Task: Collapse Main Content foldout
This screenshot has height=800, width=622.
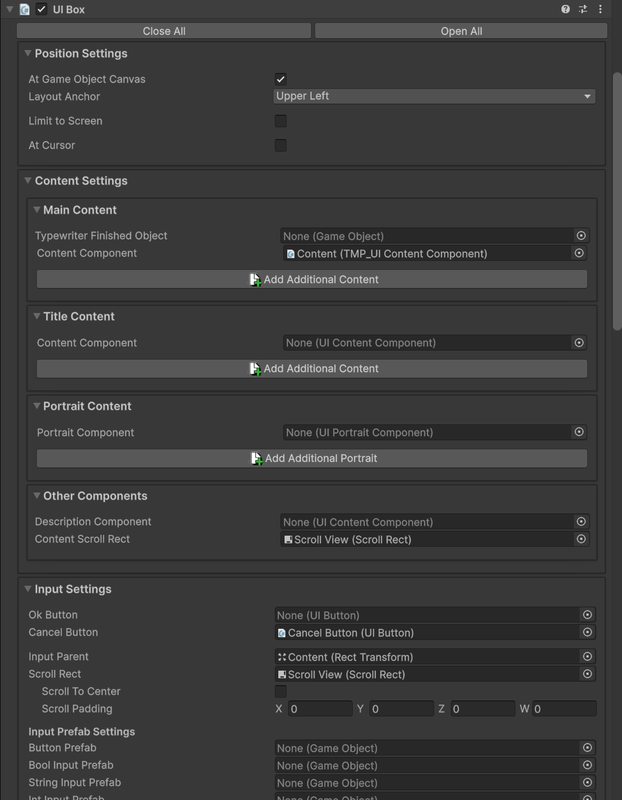Action: click(37, 210)
